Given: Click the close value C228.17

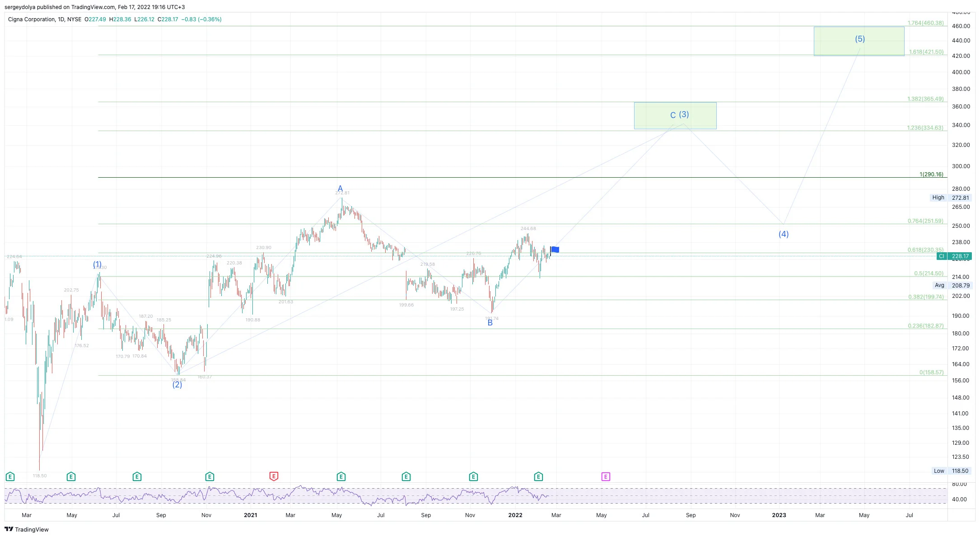Looking at the screenshot, I should click(168, 19).
